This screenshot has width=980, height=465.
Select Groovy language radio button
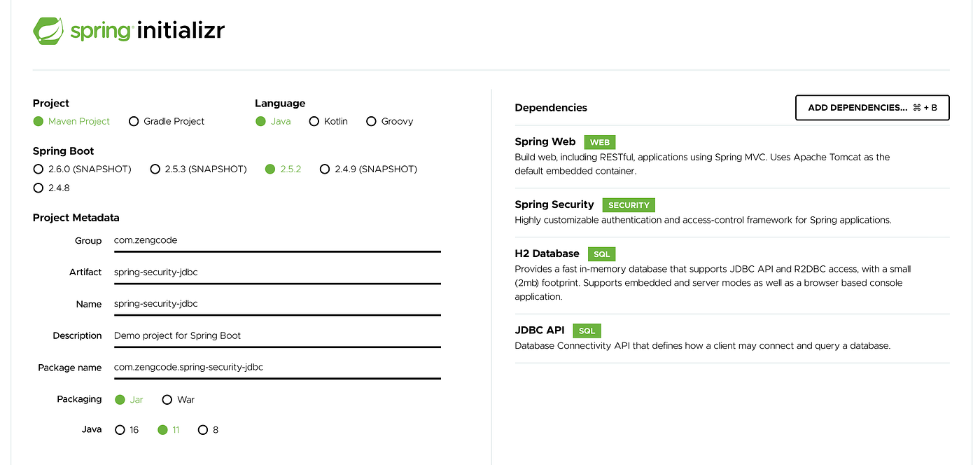point(390,121)
